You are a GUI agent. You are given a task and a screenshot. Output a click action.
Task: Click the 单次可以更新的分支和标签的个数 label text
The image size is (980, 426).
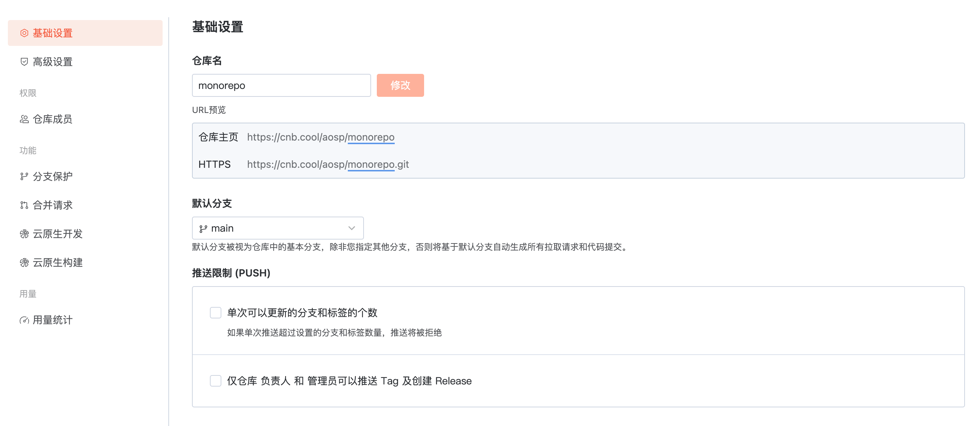(x=302, y=313)
